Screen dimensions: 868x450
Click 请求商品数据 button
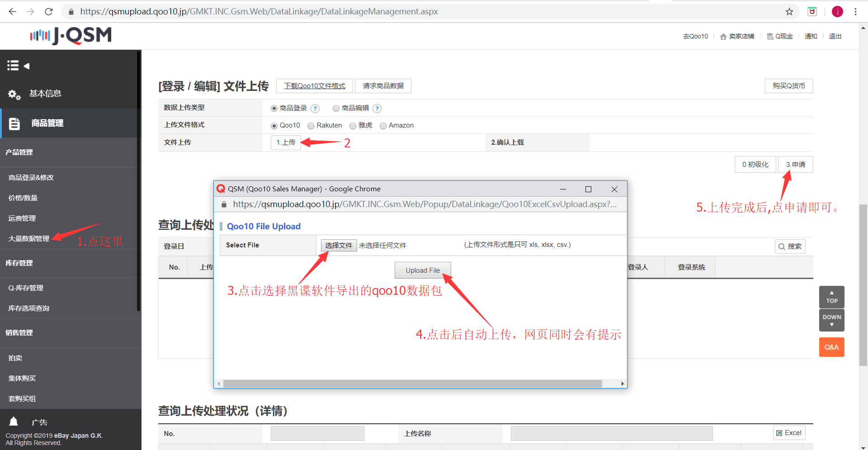click(383, 86)
